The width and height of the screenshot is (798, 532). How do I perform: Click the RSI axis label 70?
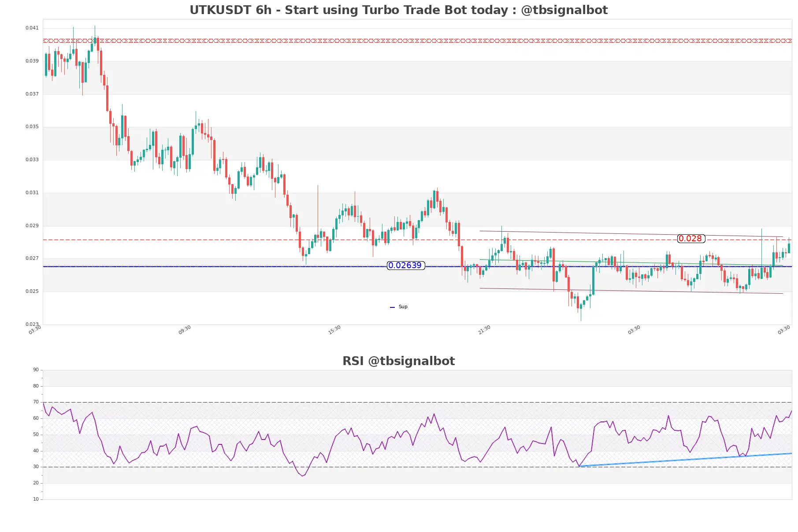tap(36, 402)
